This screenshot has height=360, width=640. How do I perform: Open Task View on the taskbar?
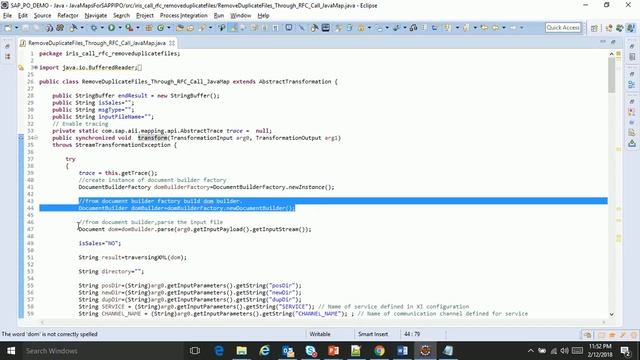tap(195, 351)
